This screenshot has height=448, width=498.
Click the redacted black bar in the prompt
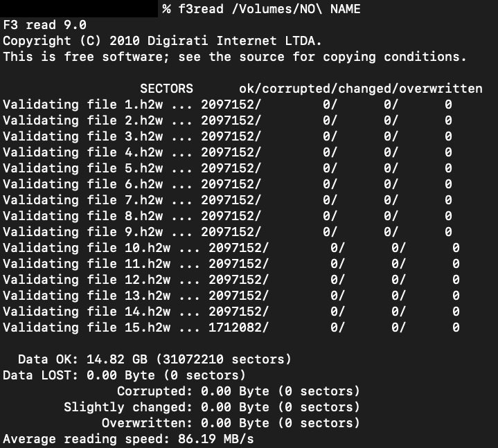[78, 9]
